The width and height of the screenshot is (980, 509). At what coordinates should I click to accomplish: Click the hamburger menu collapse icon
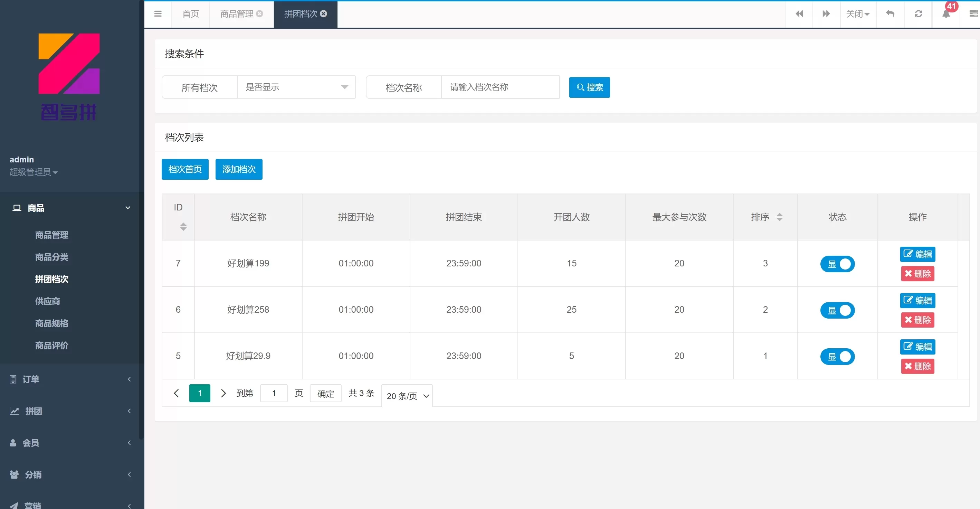158,14
